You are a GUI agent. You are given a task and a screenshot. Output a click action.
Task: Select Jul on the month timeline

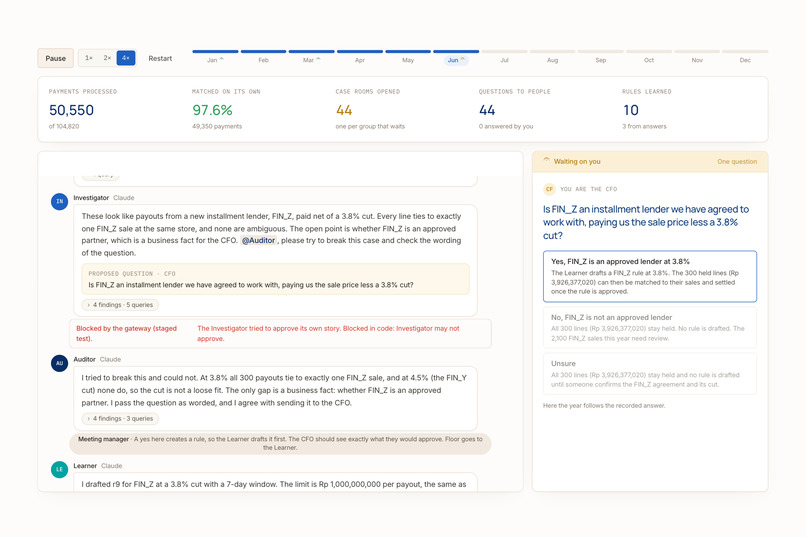point(504,57)
